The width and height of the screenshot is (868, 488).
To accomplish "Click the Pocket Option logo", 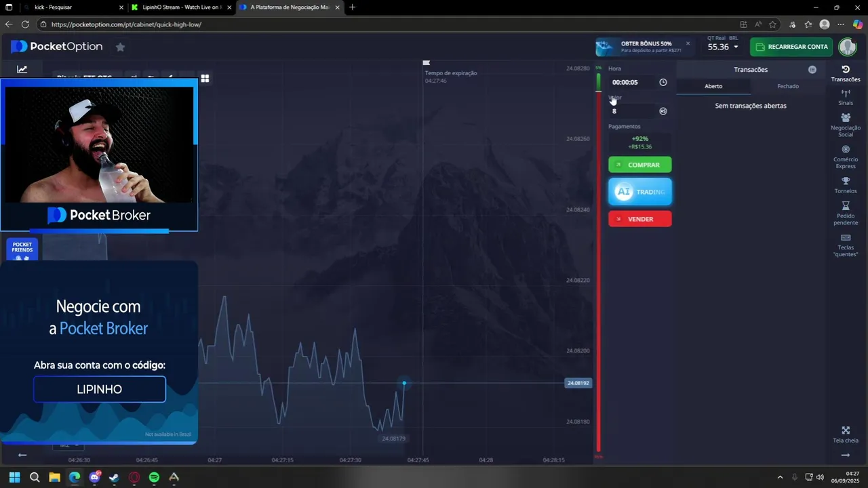I will 57,46.
